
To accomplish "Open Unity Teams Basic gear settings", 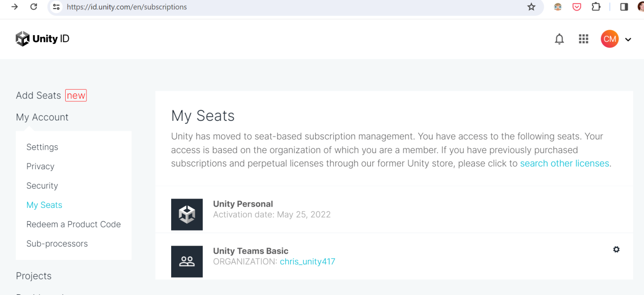I will [616, 250].
